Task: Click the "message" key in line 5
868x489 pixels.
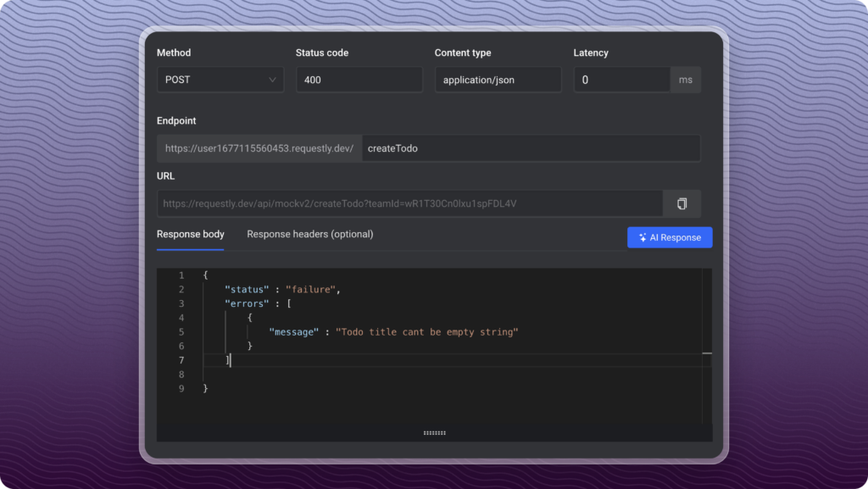Action: click(x=294, y=332)
